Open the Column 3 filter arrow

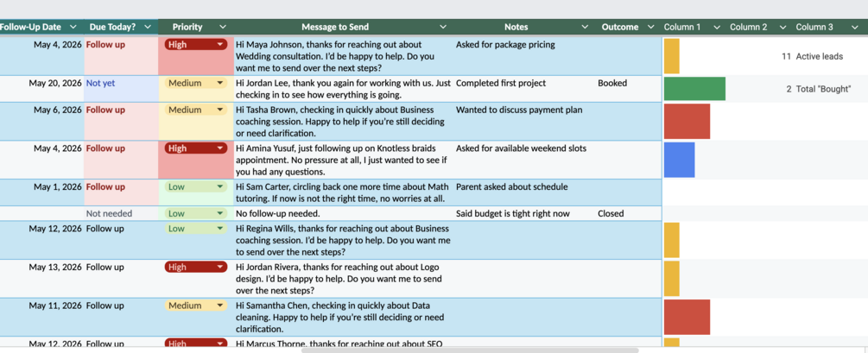(x=849, y=27)
